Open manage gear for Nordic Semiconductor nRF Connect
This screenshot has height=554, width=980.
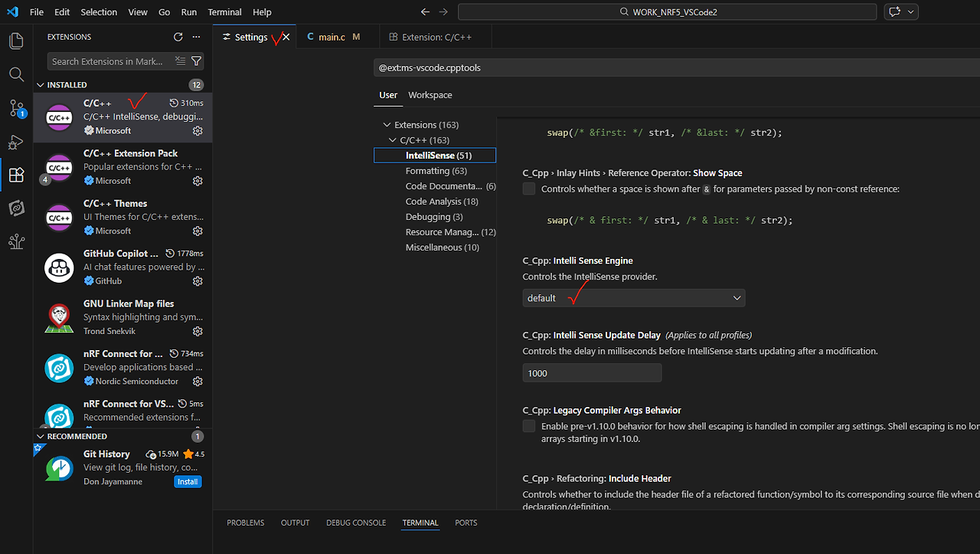pos(198,381)
